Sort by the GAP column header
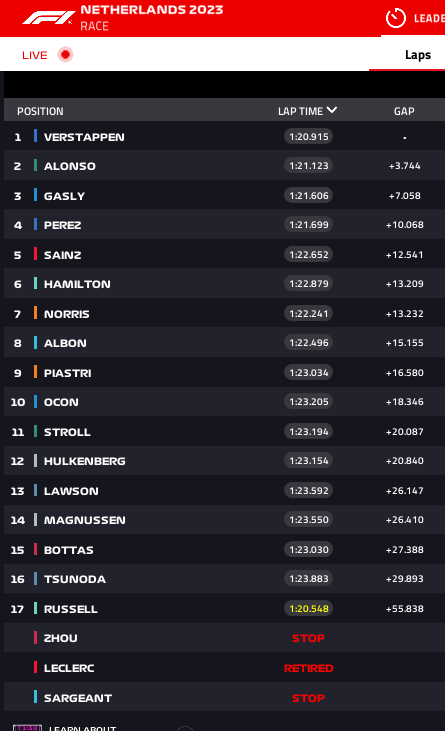 coord(404,111)
